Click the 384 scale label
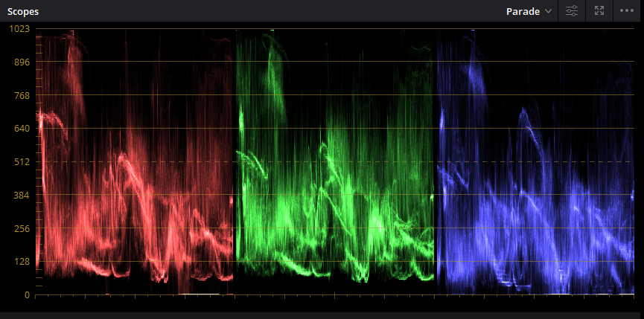The height and width of the screenshot is (319, 644). click(x=22, y=195)
